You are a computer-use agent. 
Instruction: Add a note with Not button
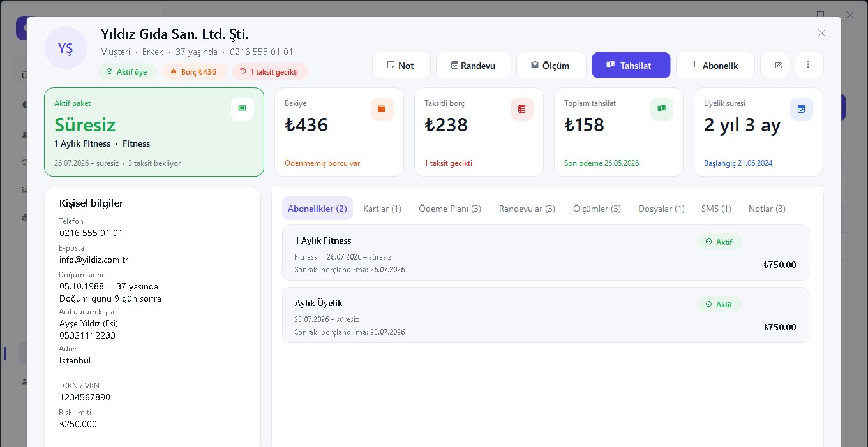click(401, 65)
